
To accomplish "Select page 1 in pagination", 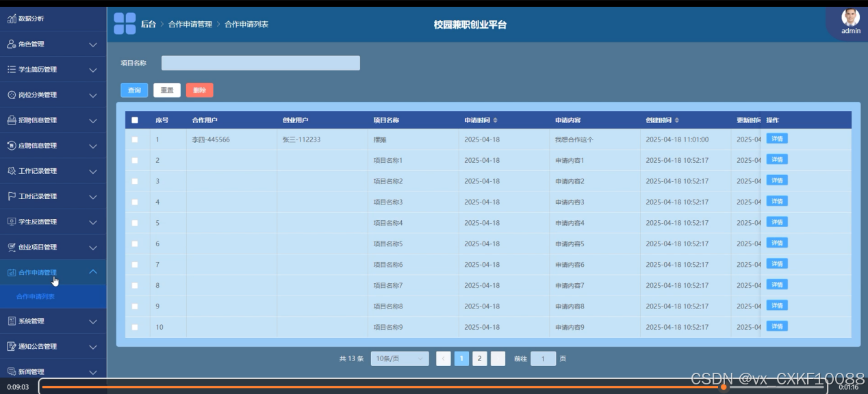I will point(462,358).
